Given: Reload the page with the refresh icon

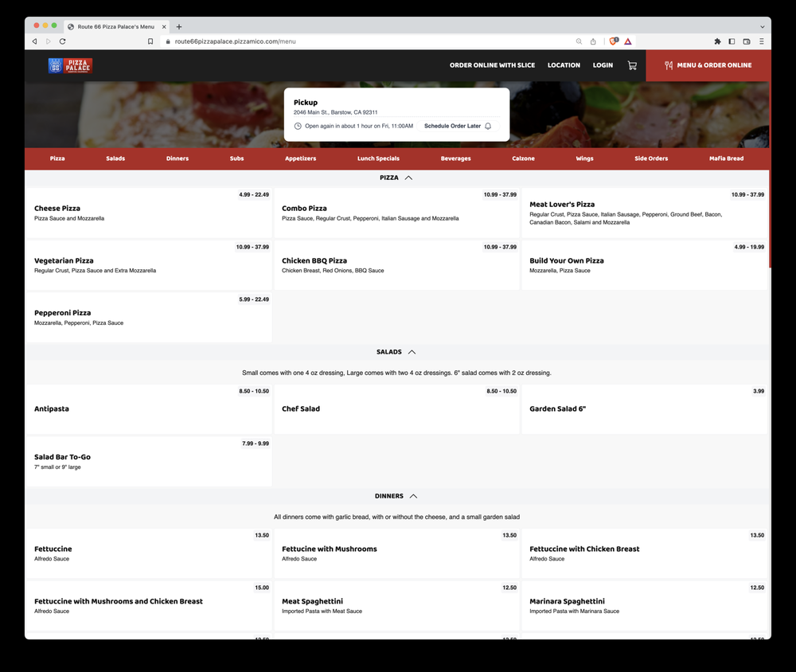Looking at the screenshot, I should [x=62, y=41].
